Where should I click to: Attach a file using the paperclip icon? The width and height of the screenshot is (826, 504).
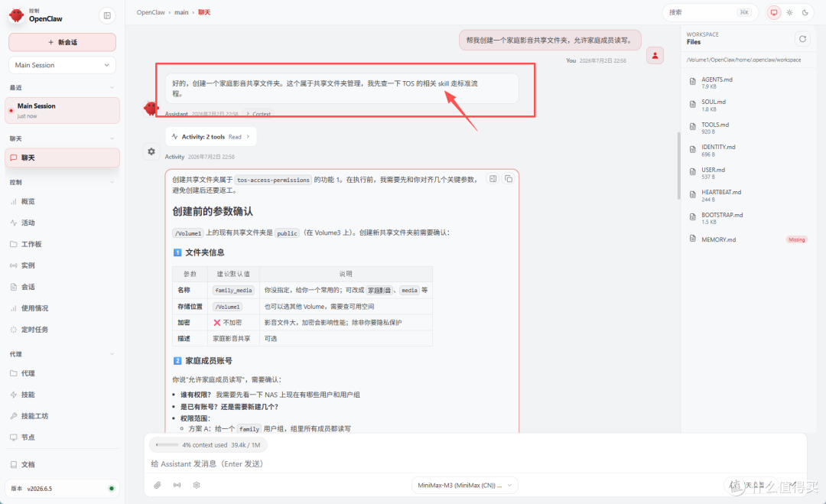(158, 485)
